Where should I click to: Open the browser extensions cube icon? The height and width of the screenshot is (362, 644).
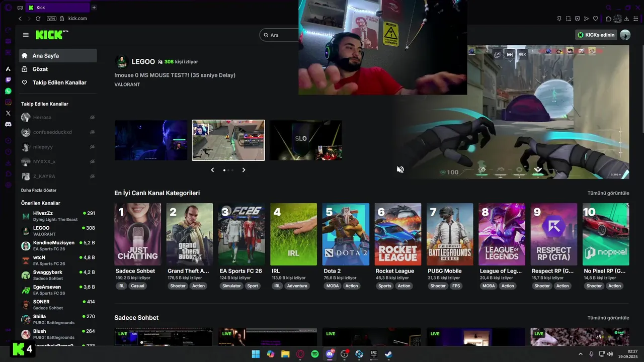608,19
